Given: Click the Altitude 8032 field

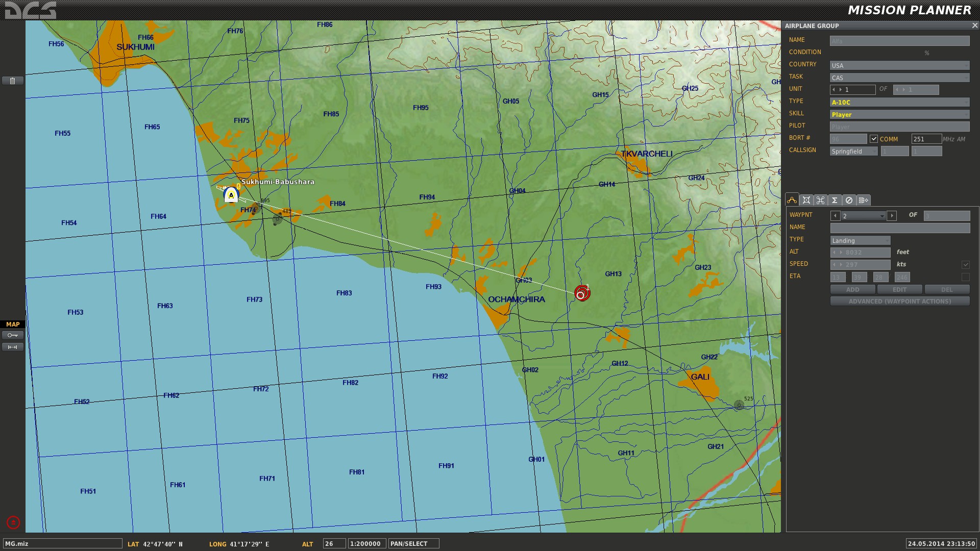Looking at the screenshot, I should [861, 253].
